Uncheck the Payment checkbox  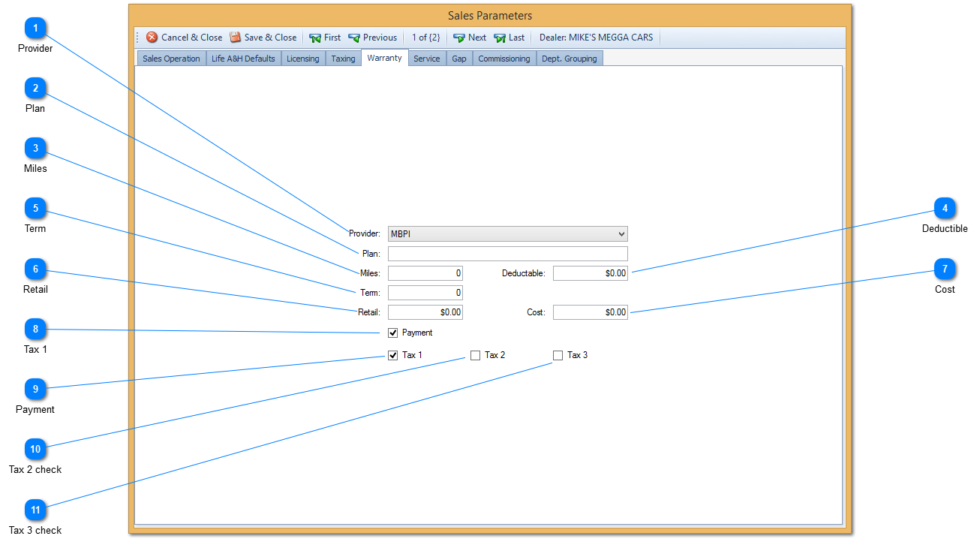pos(392,333)
